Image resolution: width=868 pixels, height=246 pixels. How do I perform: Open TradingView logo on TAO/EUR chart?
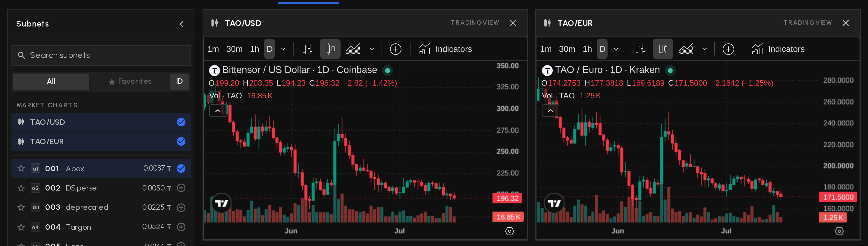tap(554, 203)
